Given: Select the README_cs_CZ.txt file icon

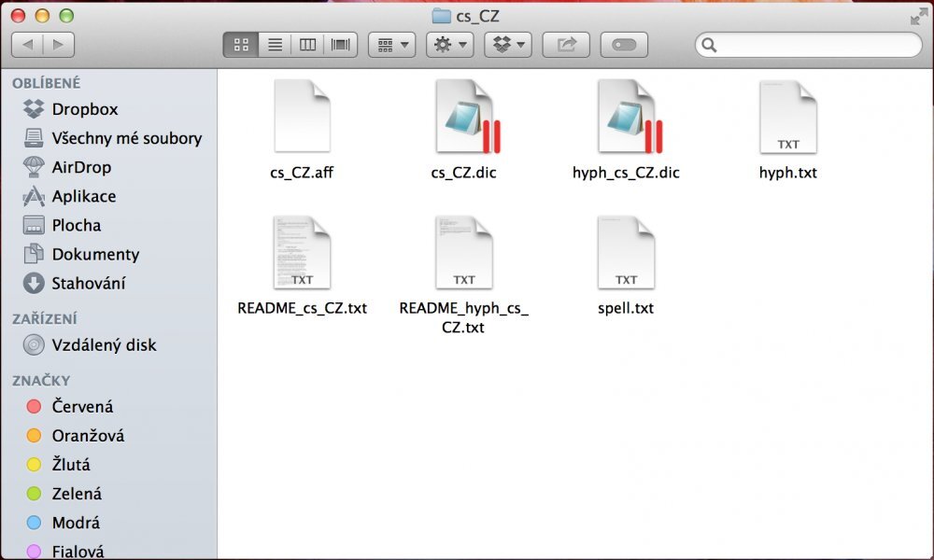Looking at the screenshot, I should click(302, 253).
